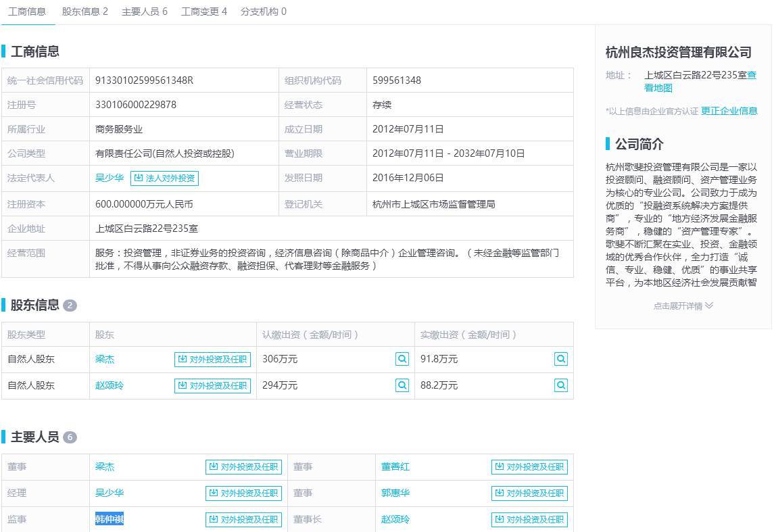
Task: Click magnifier icon beside 294万元 subscribed capital
Action: point(402,385)
